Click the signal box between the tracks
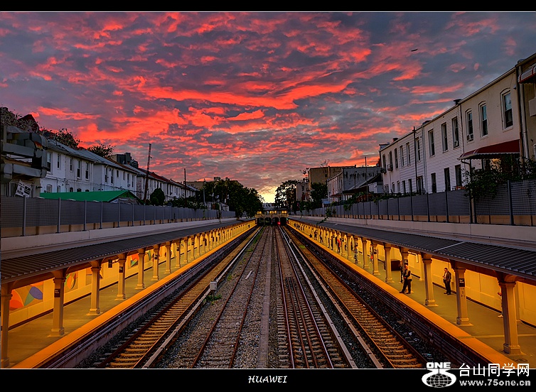536x392 pixels. pos(213,286)
